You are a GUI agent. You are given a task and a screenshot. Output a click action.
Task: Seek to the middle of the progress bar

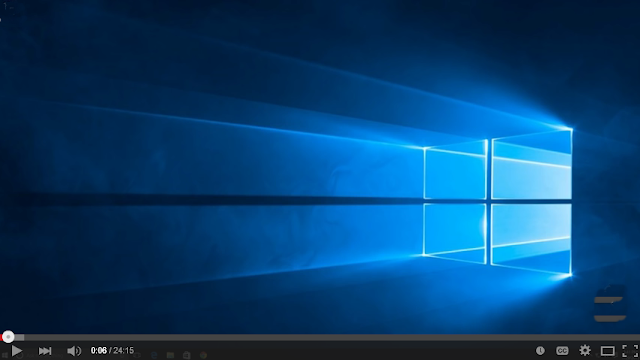[x=320, y=338]
